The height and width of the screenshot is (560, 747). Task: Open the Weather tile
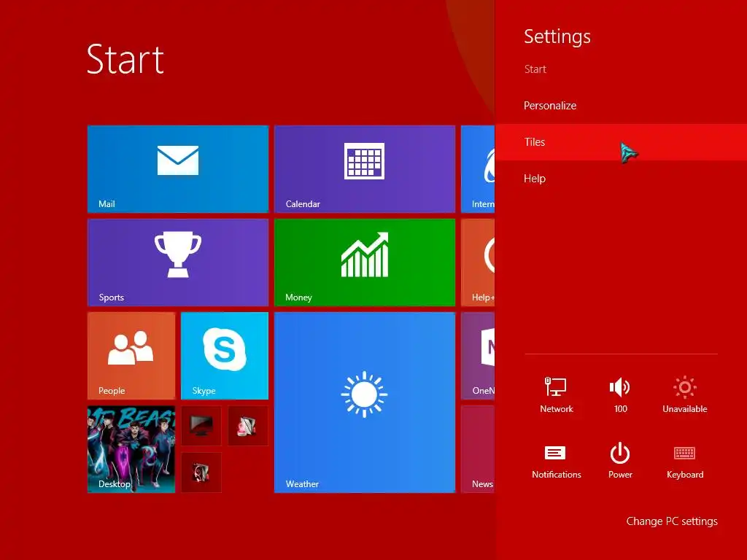[x=365, y=402]
